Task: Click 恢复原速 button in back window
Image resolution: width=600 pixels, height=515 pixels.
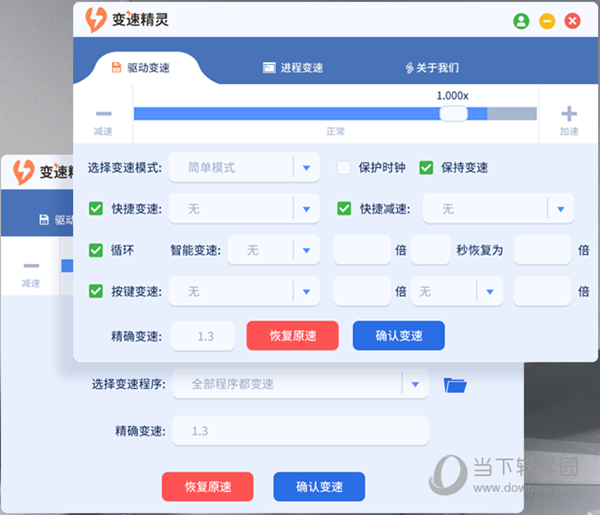Action: [x=208, y=487]
